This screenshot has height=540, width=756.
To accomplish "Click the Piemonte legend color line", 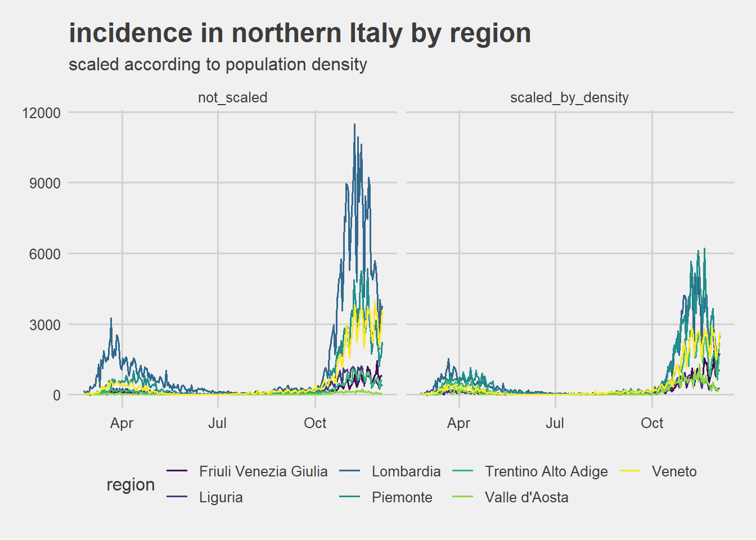I will click(x=350, y=497).
